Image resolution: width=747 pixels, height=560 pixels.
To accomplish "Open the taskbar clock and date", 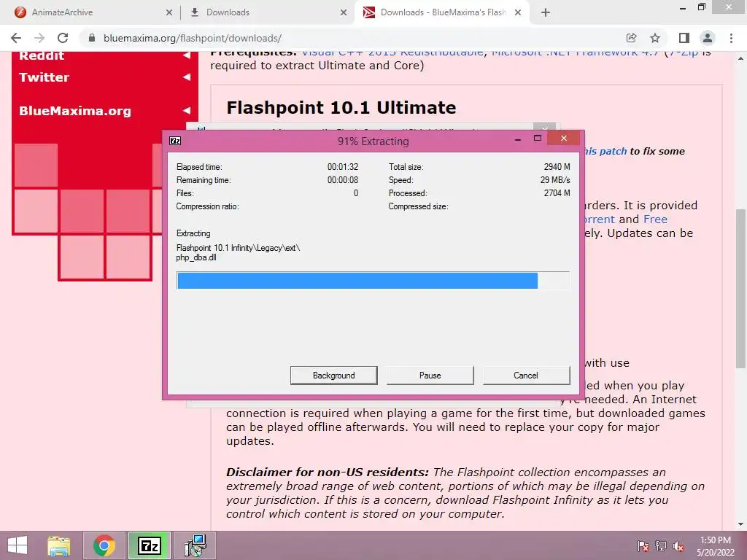I will pos(716,546).
